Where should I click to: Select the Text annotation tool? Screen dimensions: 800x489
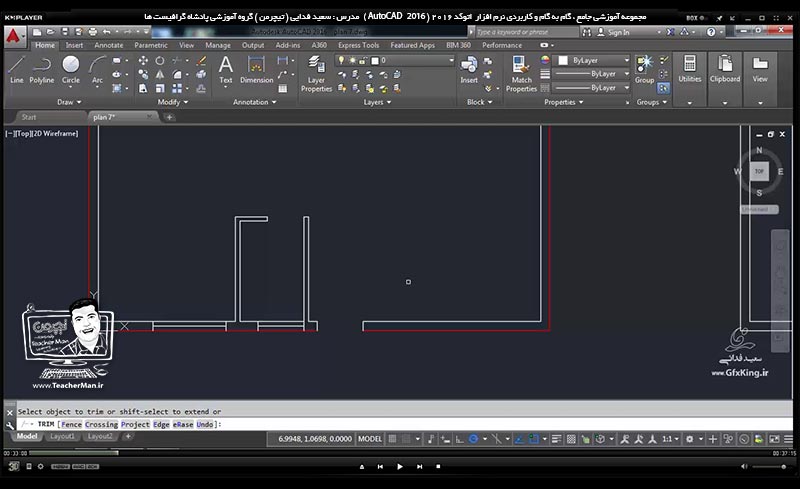click(x=226, y=69)
